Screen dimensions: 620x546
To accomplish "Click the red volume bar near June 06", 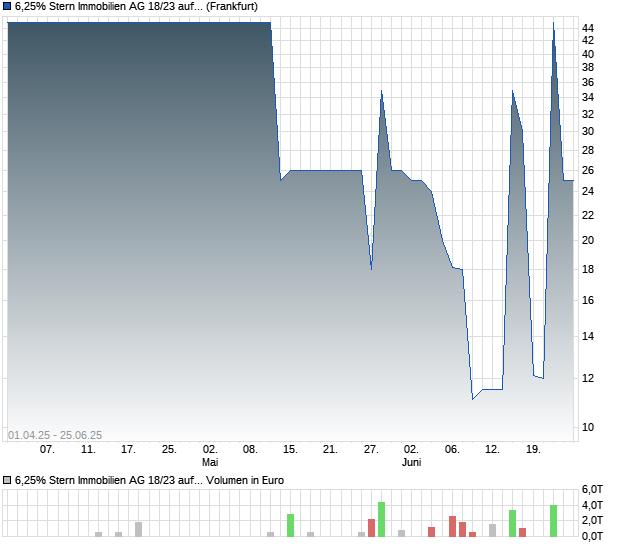I will [x=452, y=526].
